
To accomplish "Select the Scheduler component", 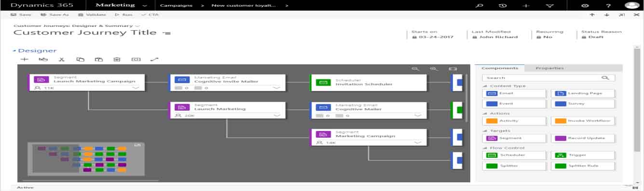I will click(x=514, y=155).
